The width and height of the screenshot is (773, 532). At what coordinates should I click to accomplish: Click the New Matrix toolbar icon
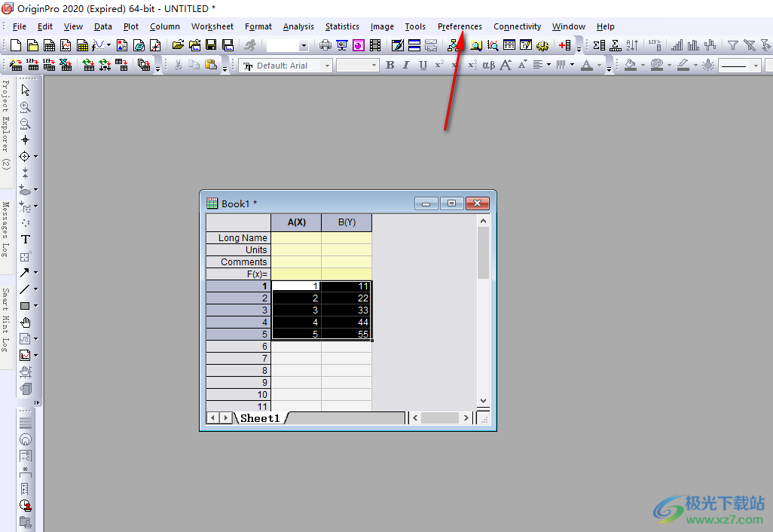click(82, 45)
